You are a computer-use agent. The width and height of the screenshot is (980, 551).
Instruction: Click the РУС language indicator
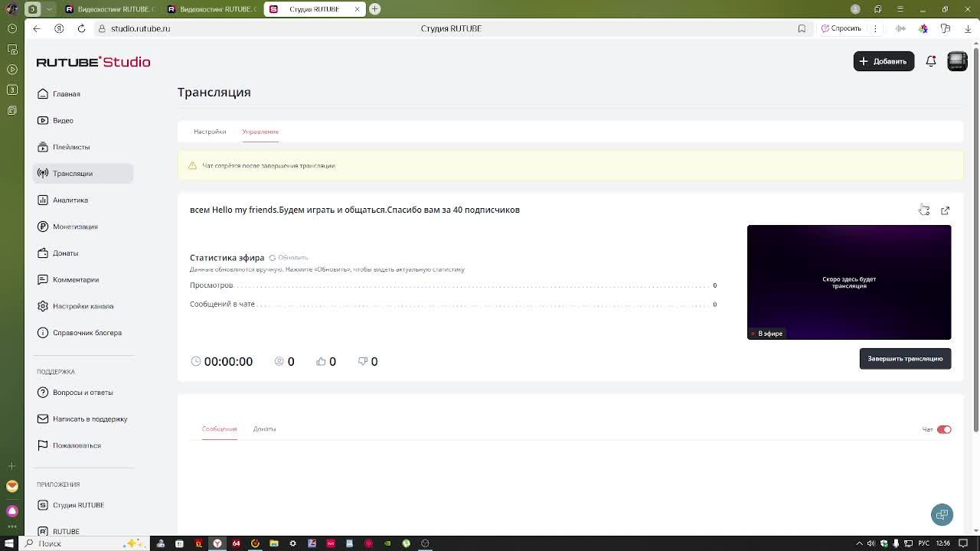[924, 543]
